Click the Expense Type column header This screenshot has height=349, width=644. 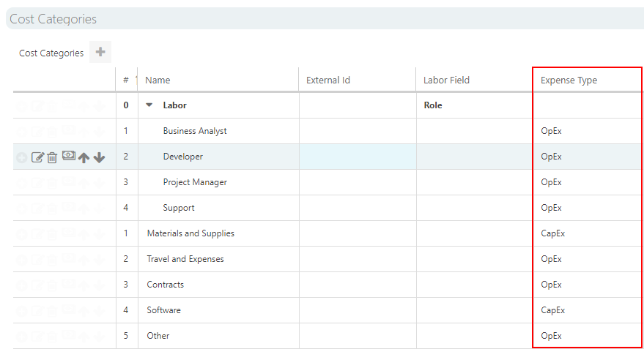pyautogui.click(x=569, y=80)
